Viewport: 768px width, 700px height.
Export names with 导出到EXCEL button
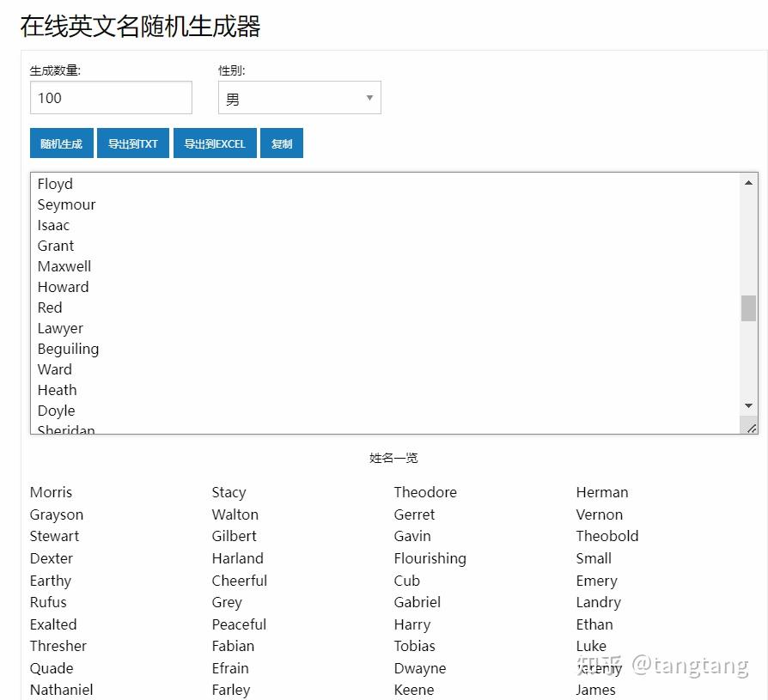click(x=214, y=143)
